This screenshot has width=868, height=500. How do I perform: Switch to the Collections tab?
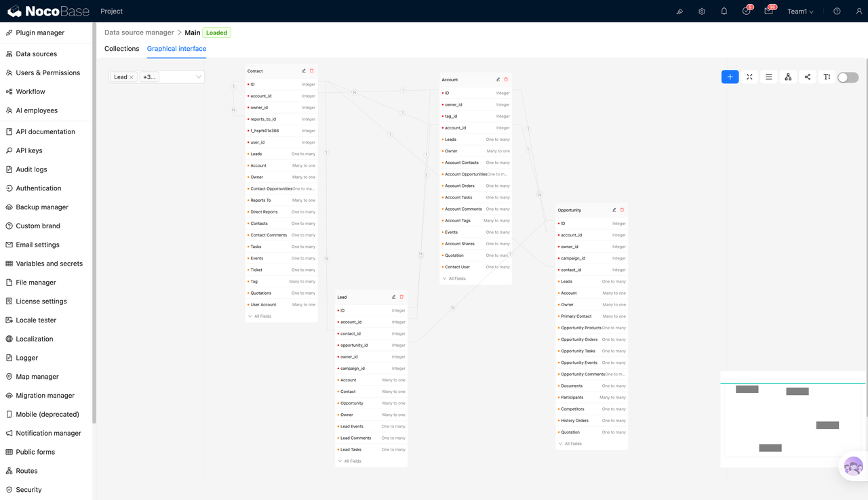[x=121, y=48]
